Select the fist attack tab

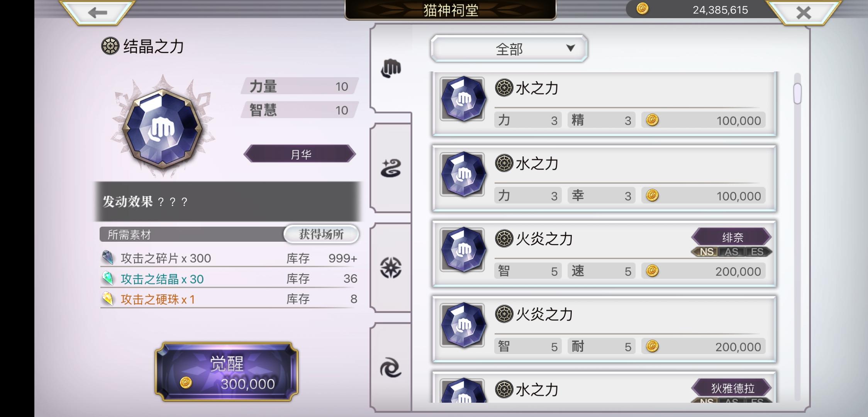(x=391, y=68)
